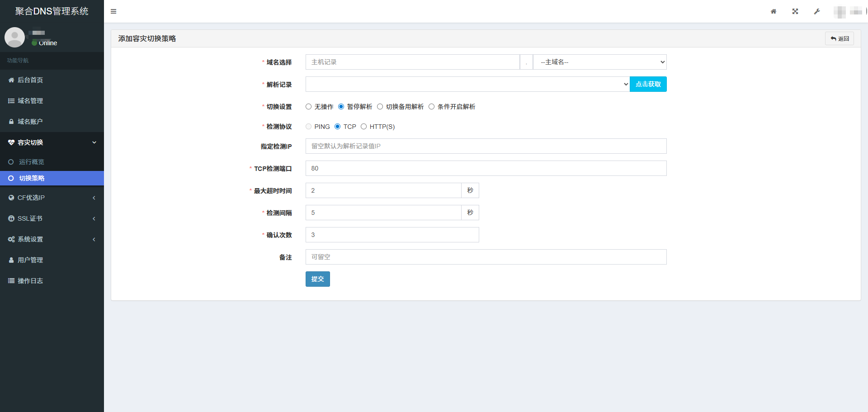Click the 提交 submit button

click(x=317, y=279)
